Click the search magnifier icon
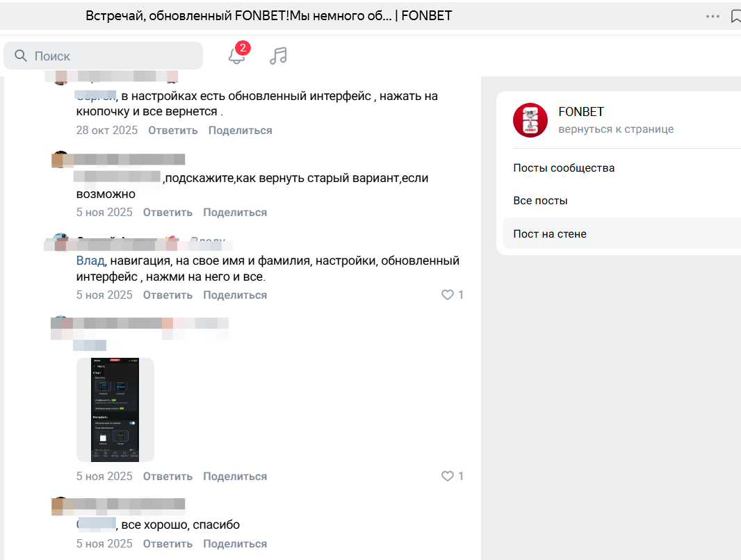This screenshot has height=560, width=741. [x=21, y=56]
